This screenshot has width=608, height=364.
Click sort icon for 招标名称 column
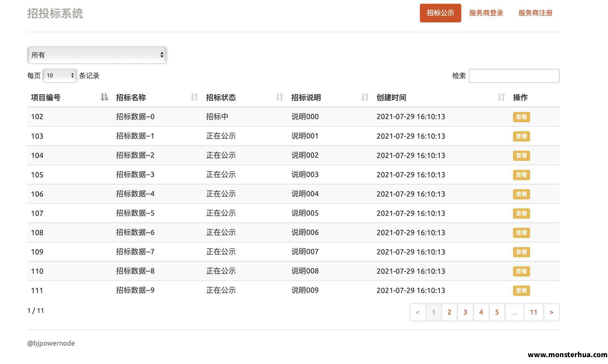194,97
